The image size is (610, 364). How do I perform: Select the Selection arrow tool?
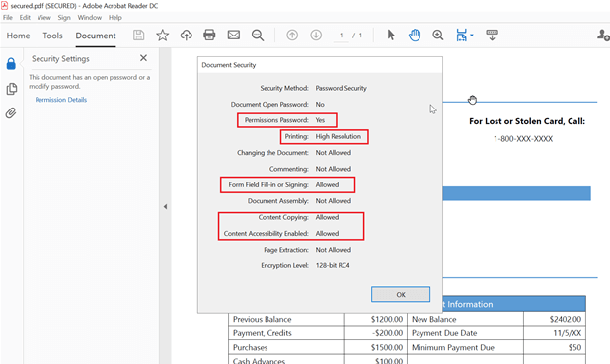tap(391, 36)
